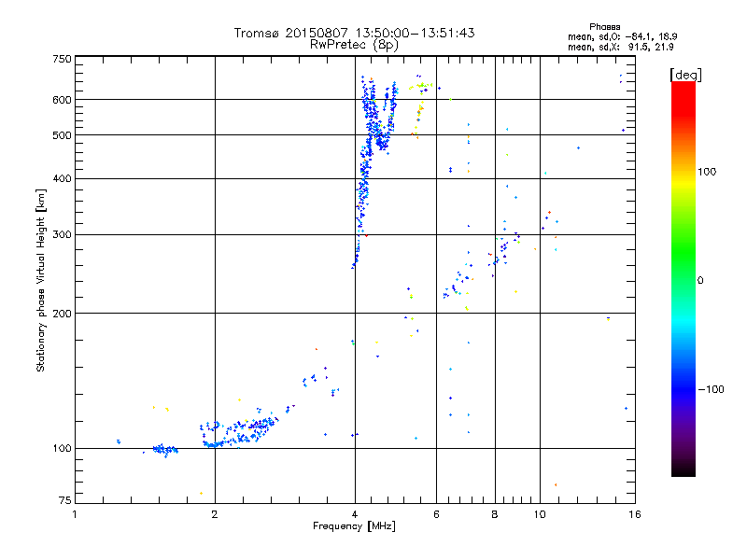Screen dimensions: 747x560
Task: Select the "mean, sd,X: 91.5, 21.9" line
Action: (620, 48)
